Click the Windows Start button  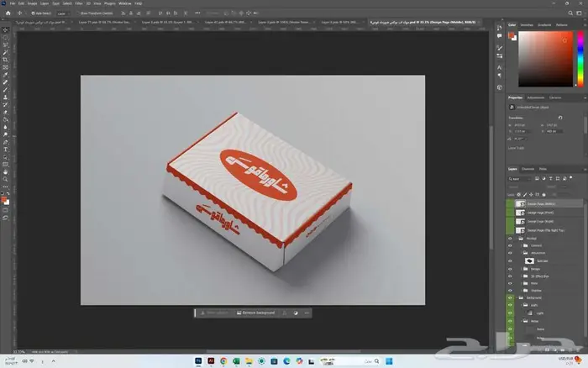coord(389,361)
